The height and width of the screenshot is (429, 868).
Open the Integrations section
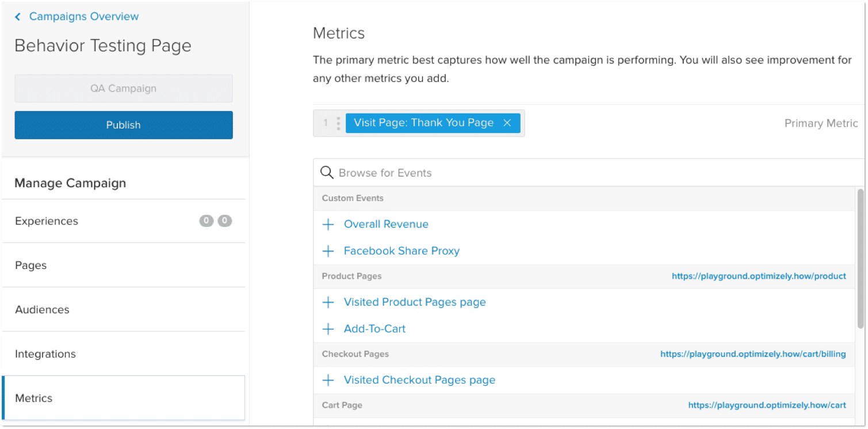click(x=45, y=354)
